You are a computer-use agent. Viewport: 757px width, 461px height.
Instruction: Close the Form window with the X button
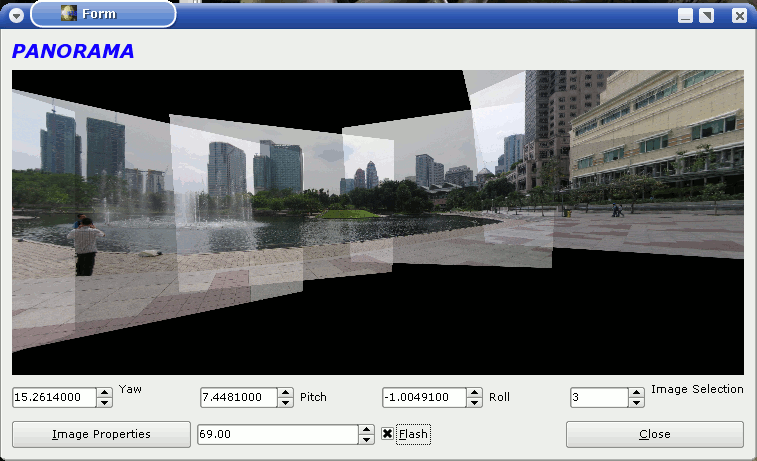click(x=739, y=15)
